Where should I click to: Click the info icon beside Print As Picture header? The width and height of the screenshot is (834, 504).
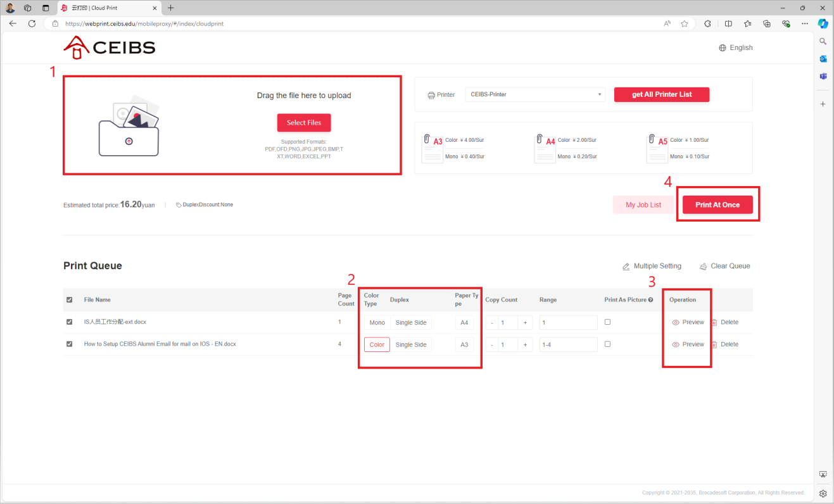click(651, 299)
